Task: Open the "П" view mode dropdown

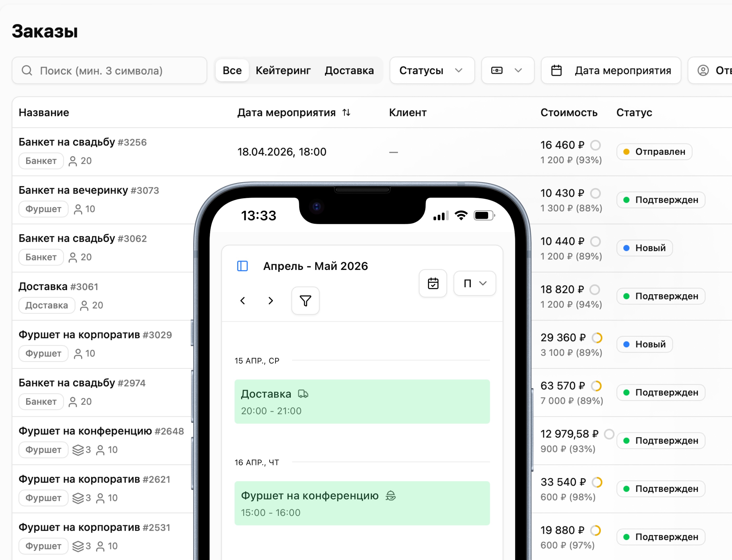Action: click(x=474, y=283)
